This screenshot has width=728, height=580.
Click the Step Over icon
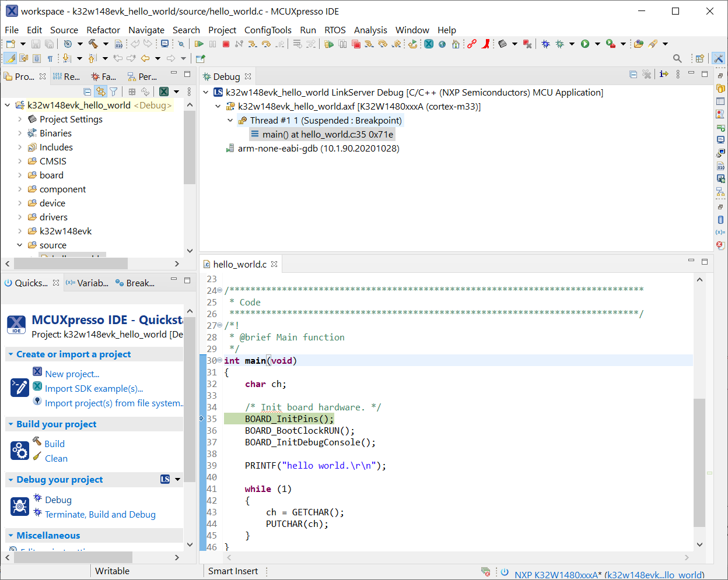(267, 44)
